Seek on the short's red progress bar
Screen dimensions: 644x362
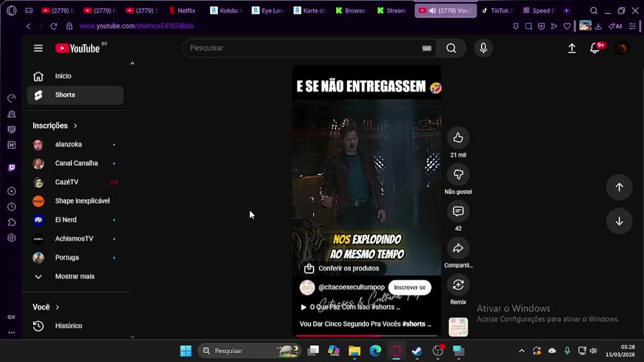[x=367, y=335]
